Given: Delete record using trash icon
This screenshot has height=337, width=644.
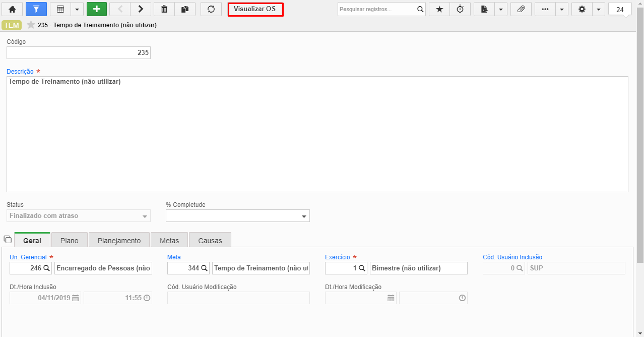Looking at the screenshot, I should click(164, 9).
